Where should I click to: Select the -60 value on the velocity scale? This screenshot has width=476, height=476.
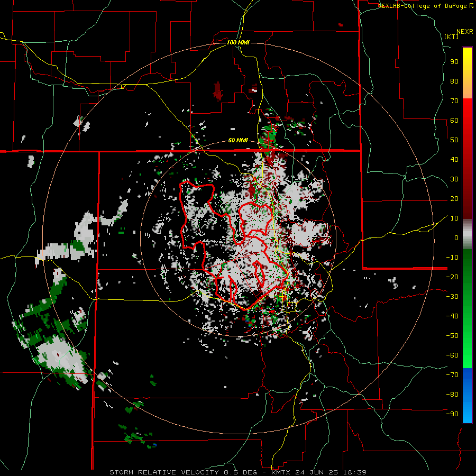click(x=452, y=355)
